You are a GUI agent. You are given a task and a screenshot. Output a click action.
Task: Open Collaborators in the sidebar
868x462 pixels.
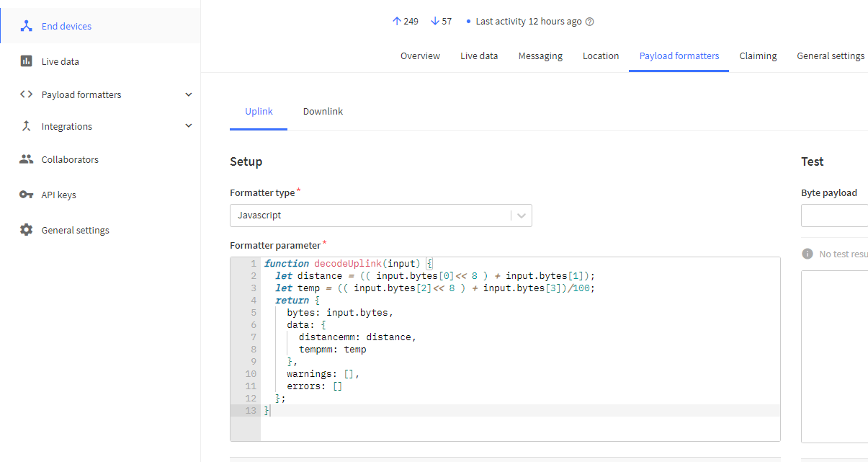[x=70, y=159]
